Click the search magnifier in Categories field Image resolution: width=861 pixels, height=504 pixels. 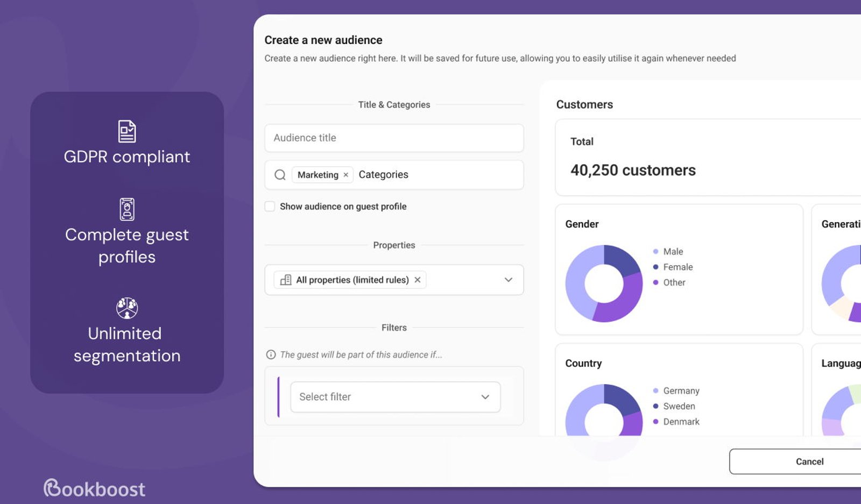pyautogui.click(x=280, y=175)
